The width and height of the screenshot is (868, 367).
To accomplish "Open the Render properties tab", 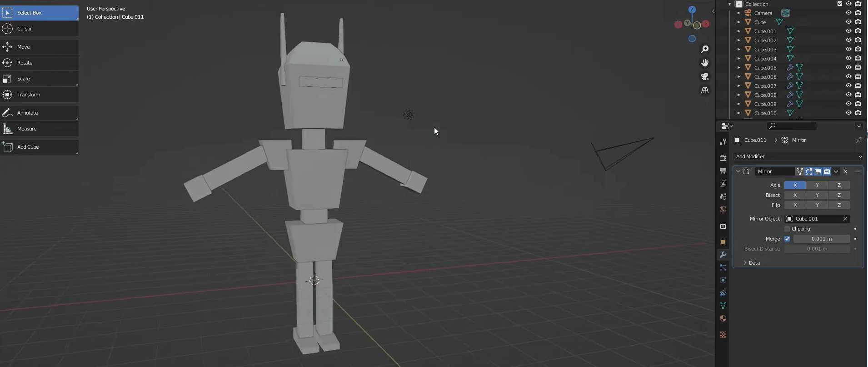I will tap(723, 158).
